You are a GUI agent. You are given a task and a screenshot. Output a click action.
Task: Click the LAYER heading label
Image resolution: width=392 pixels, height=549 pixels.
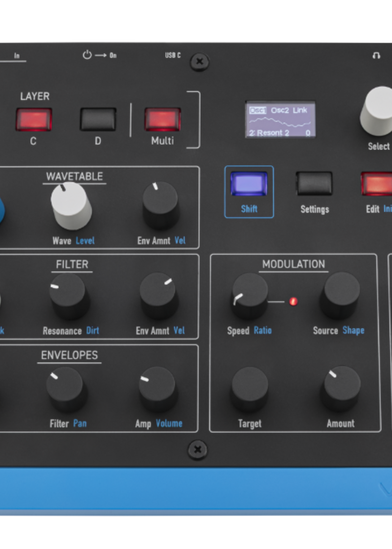[35, 96]
